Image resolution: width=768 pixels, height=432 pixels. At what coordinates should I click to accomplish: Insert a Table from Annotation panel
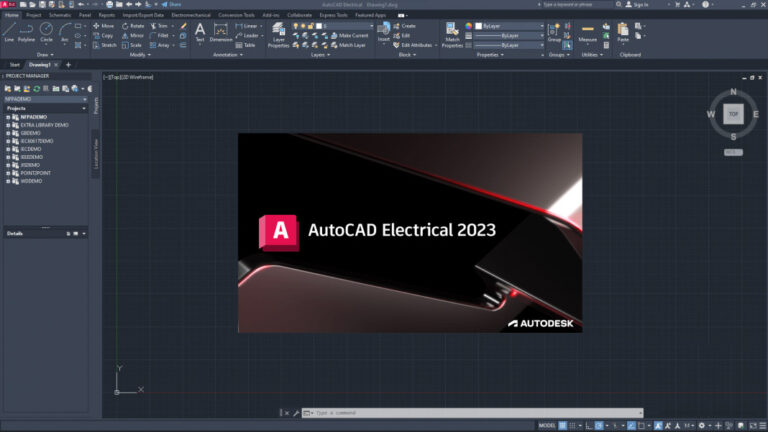click(x=245, y=45)
